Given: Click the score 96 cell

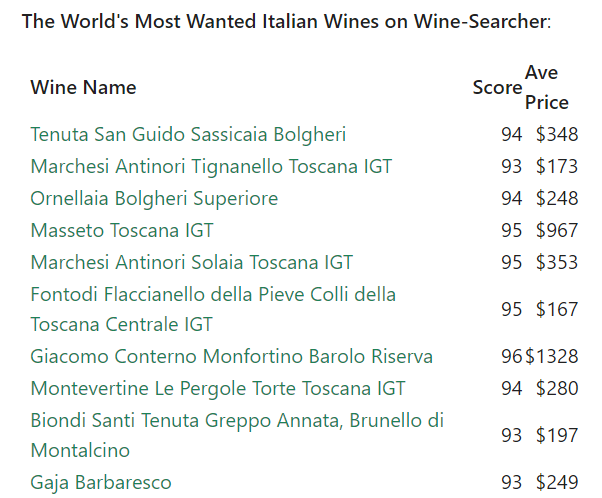Looking at the screenshot, I should (511, 356).
